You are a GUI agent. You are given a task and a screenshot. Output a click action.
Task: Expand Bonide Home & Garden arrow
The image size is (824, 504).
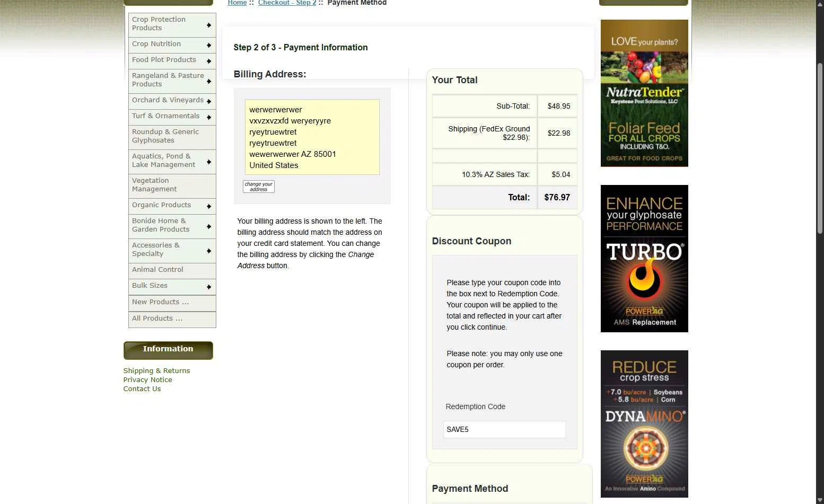(209, 226)
